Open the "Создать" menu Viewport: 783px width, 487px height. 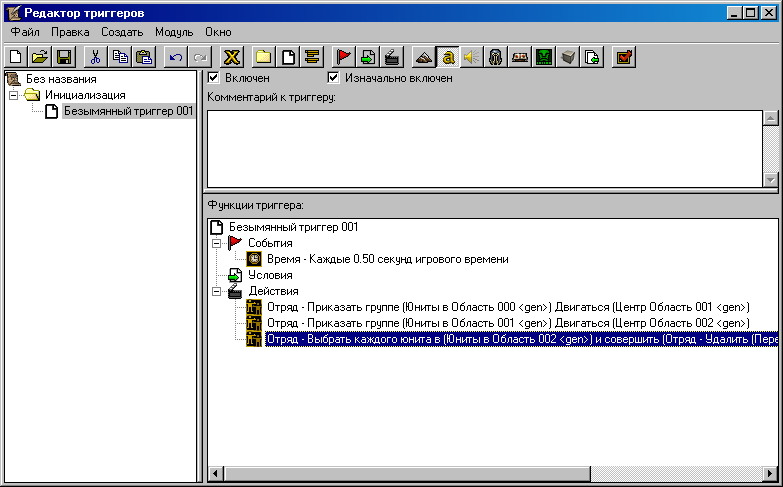(x=122, y=32)
